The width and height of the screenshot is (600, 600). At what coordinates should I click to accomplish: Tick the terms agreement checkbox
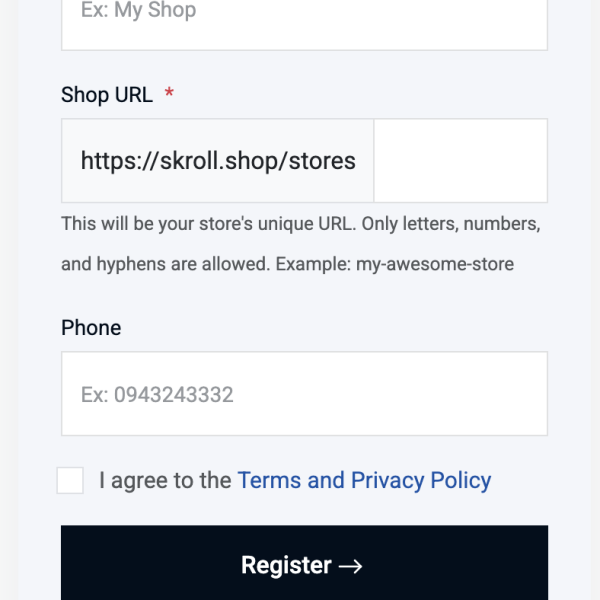(70, 480)
